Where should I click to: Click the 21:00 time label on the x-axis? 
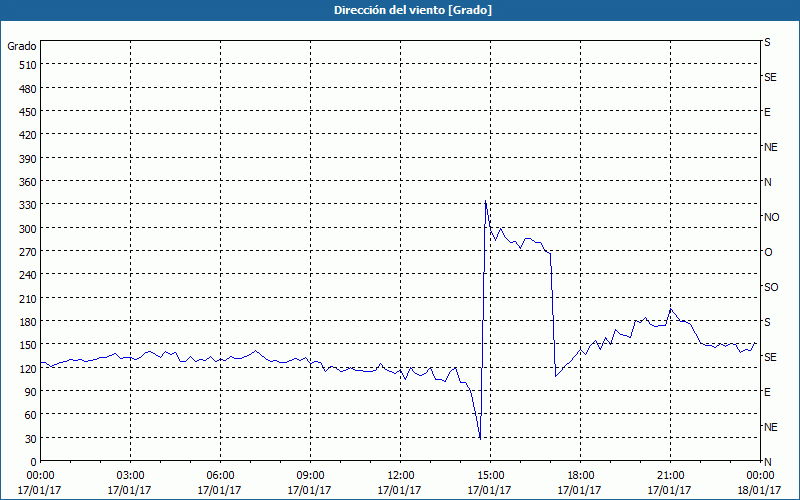[670, 476]
